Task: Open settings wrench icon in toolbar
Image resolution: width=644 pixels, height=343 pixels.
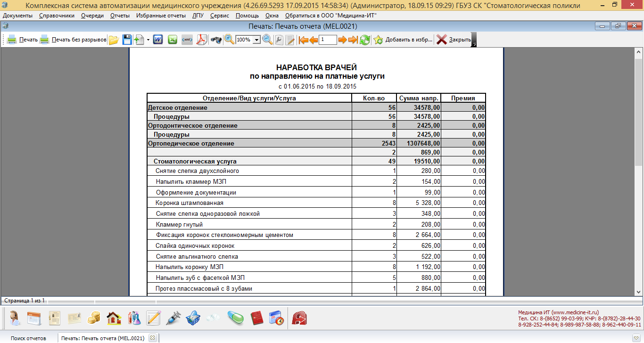Action: (279, 40)
